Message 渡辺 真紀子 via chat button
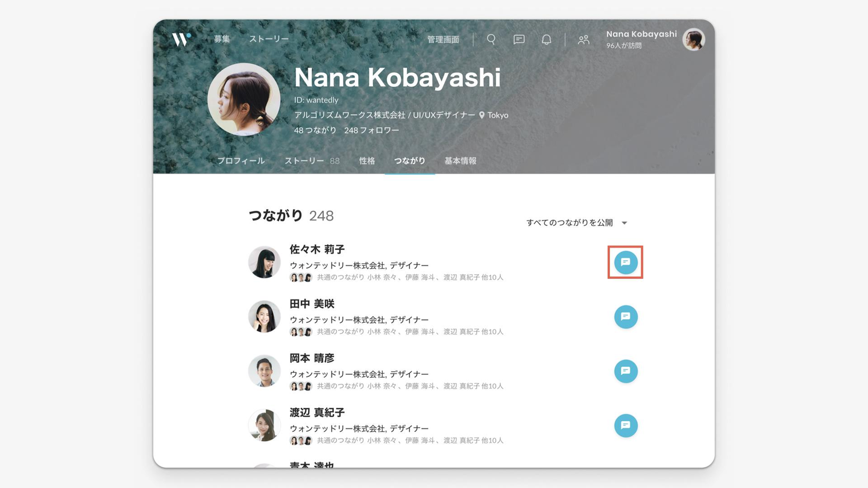The height and width of the screenshot is (488, 868). point(626,425)
